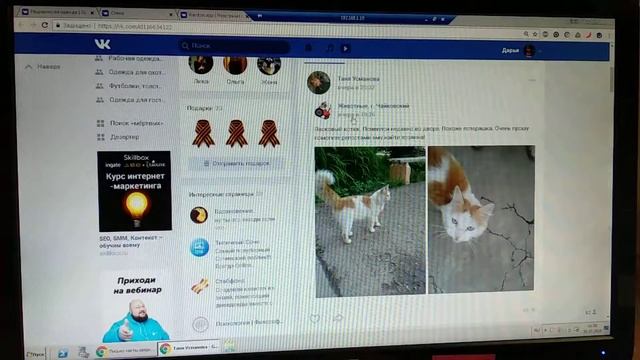Open Internet Explorer icon in taskbar

[63, 353]
